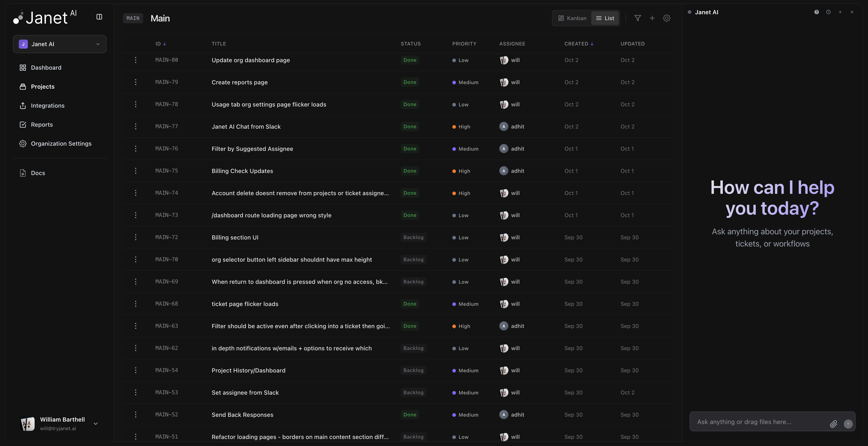Start a new chat with the plus icon
This screenshot has height=446, width=868.
(x=840, y=12)
